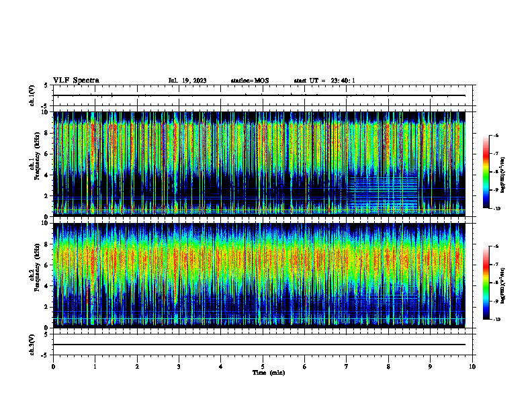Click the ch.2 color bar PSD unit label
Image resolution: width=532 pixels, height=411 pixels.
click(x=502, y=285)
